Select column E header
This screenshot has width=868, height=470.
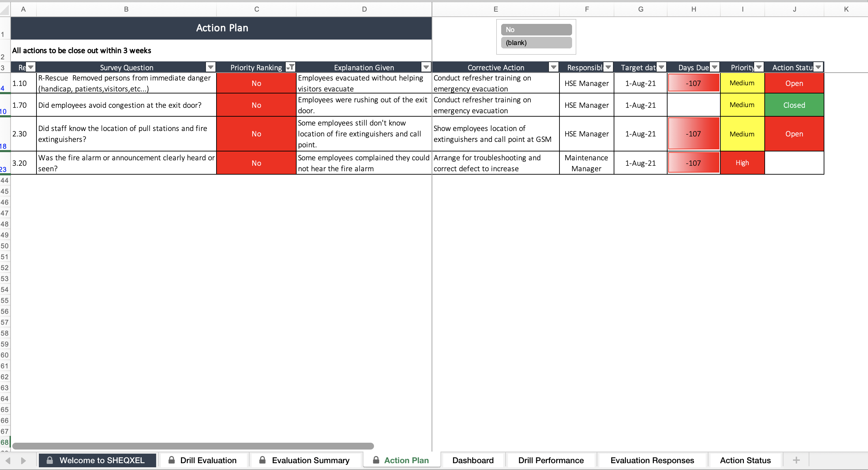click(496, 9)
